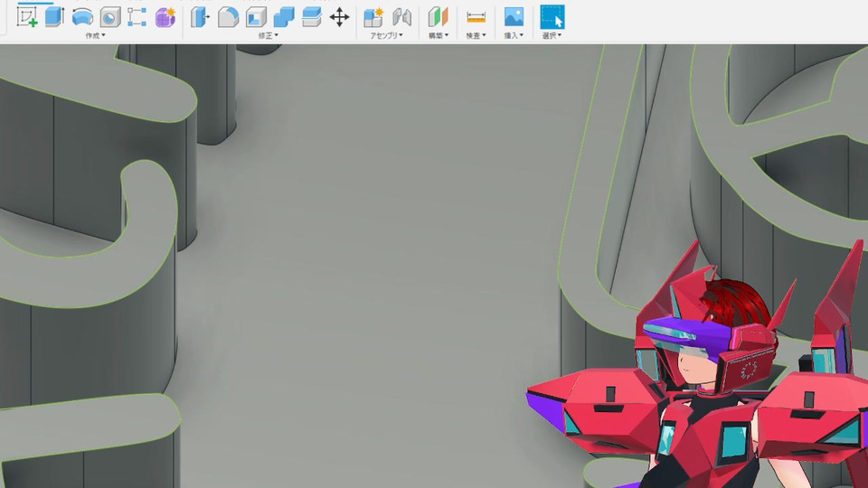This screenshot has height=488, width=868.
Task: Select the Fillet tool
Action: coord(228,17)
